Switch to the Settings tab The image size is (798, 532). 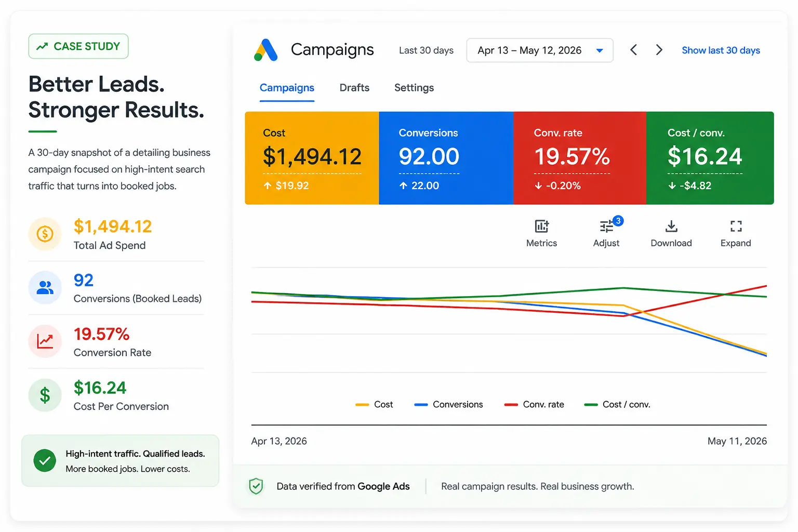tap(414, 88)
